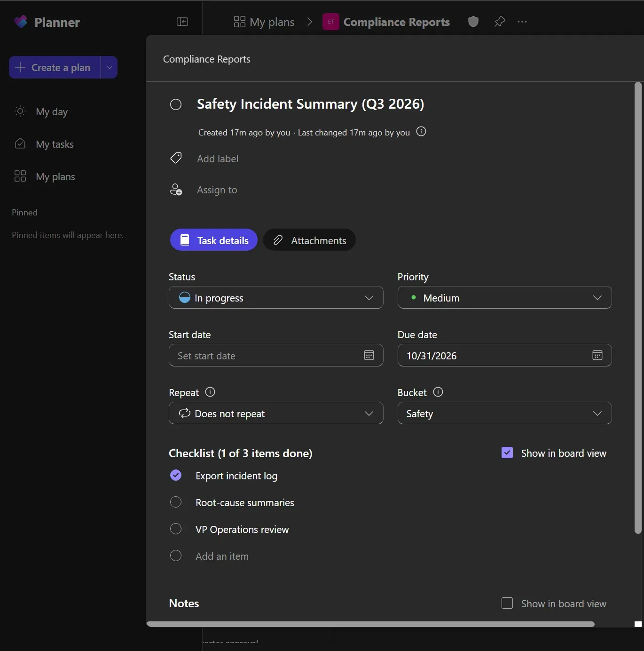This screenshot has width=644, height=651.
Task: Click Create a plan button
Action: tap(55, 67)
